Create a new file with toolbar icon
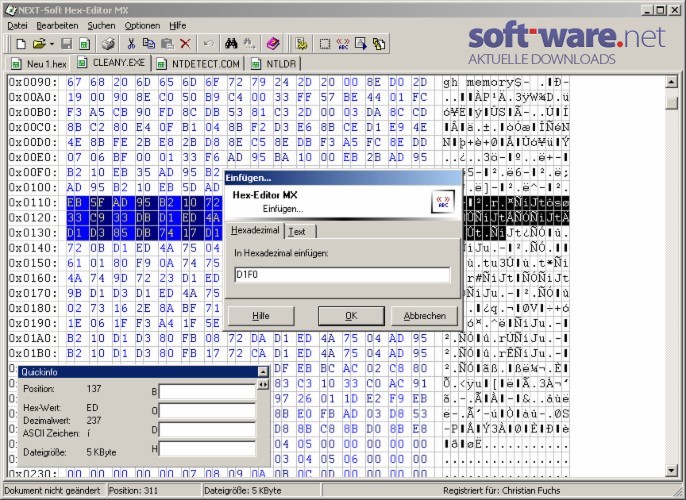This screenshot has width=686, height=500. tap(21, 44)
